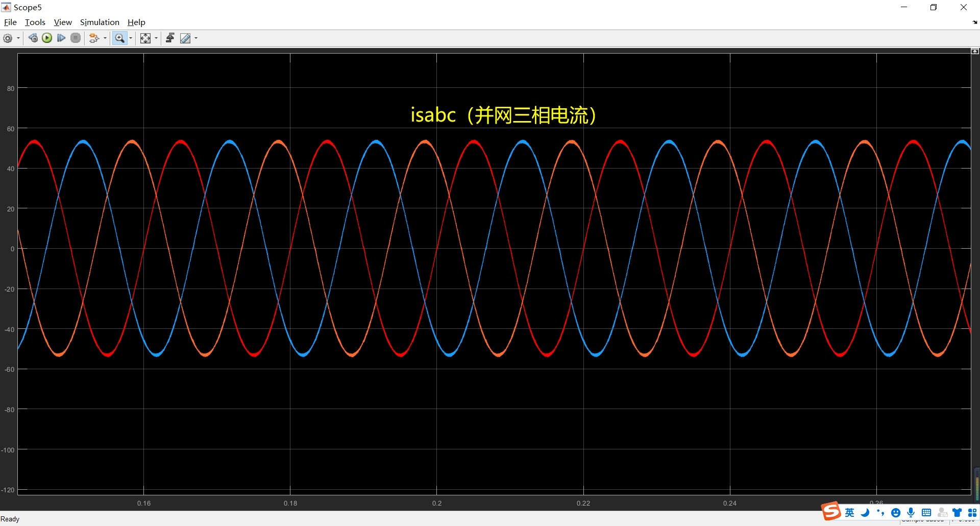Click the Sogou input method S logo
980x526 pixels.
(x=831, y=511)
